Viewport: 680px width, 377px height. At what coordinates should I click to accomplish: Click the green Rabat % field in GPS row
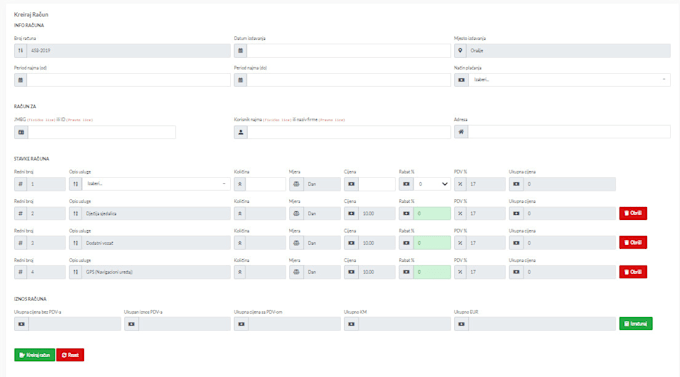[x=432, y=272]
